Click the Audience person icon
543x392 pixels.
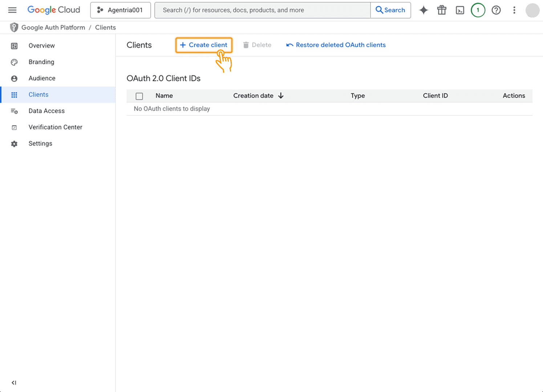pos(14,78)
